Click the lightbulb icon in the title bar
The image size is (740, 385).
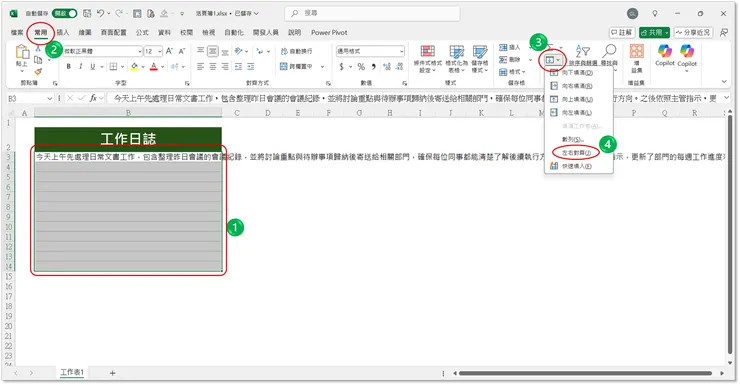pos(655,13)
